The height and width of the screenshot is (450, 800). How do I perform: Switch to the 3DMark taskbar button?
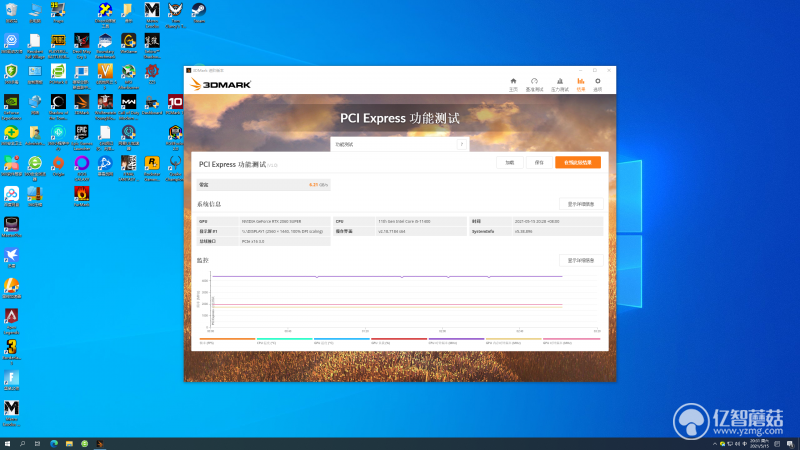click(x=100, y=444)
